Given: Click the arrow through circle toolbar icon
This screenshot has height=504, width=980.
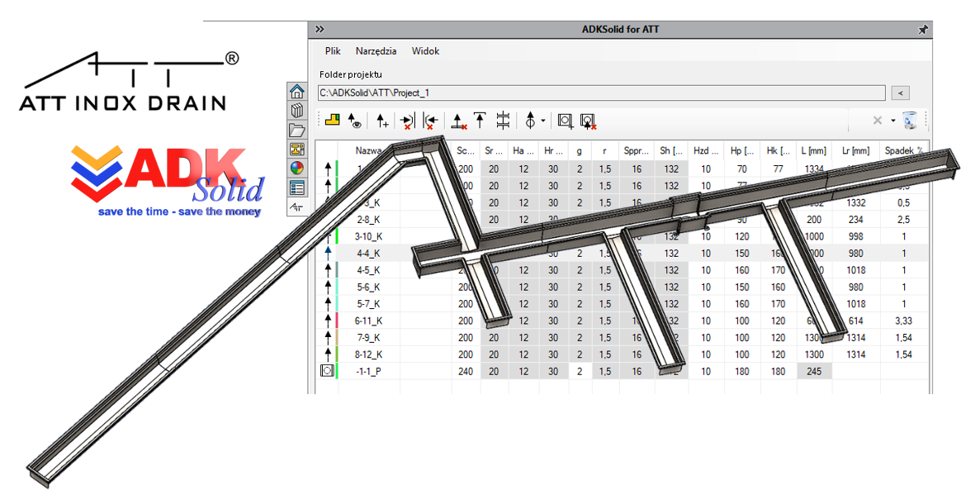Looking at the screenshot, I should pos(531,121).
